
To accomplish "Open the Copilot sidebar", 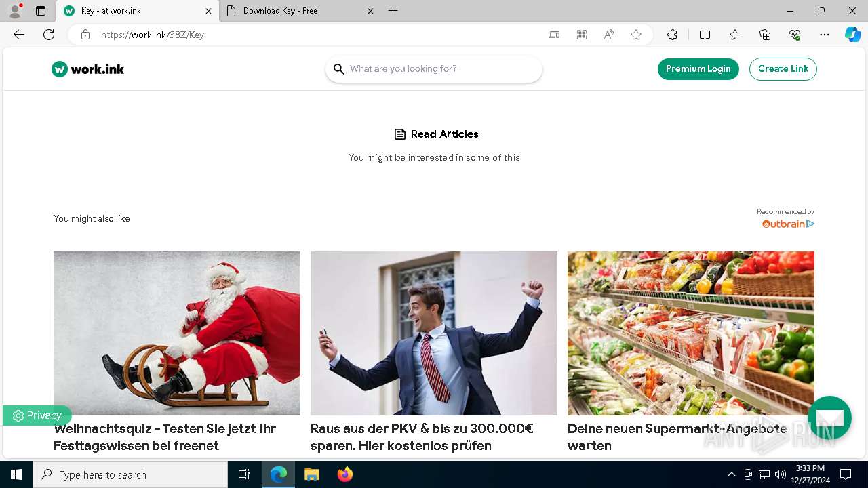I will tap(852, 35).
